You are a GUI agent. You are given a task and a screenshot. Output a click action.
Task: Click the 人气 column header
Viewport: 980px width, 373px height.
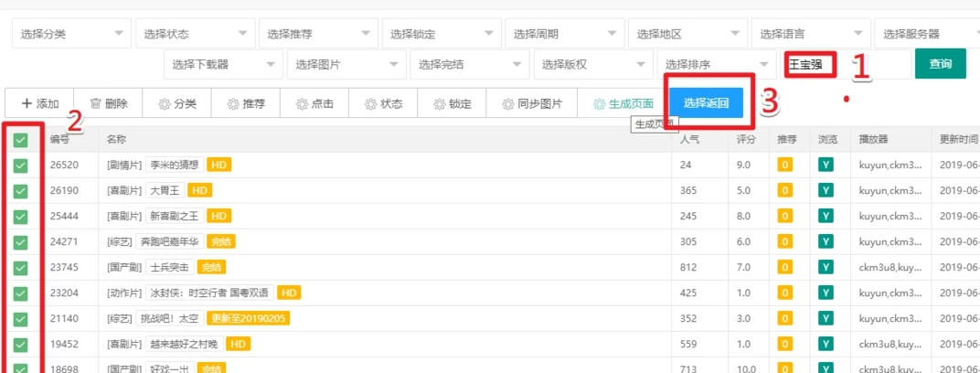pyautogui.click(x=690, y=140)
